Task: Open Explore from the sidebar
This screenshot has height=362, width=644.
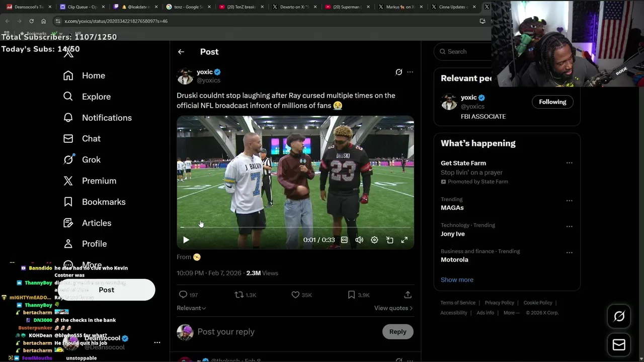Action: pyautogui.click(x=87, y=97)
